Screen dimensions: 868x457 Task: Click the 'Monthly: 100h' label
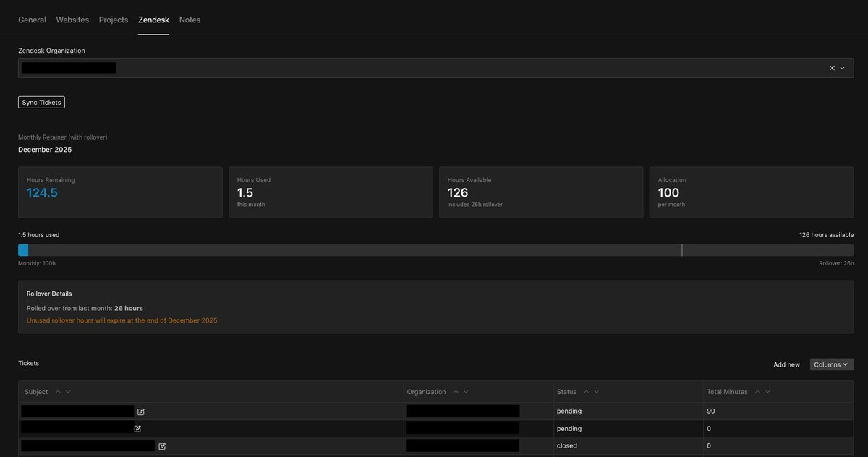pos(37,263)
